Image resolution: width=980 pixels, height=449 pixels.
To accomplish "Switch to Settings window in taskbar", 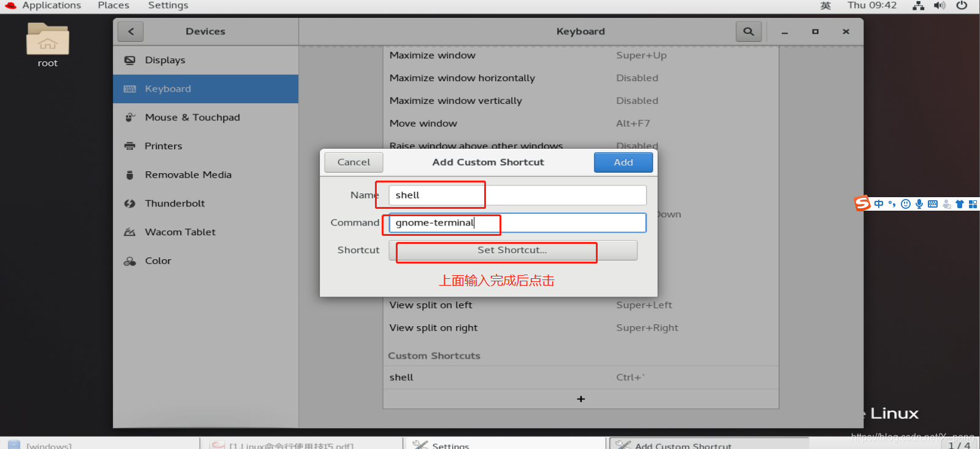I will 505,444.
